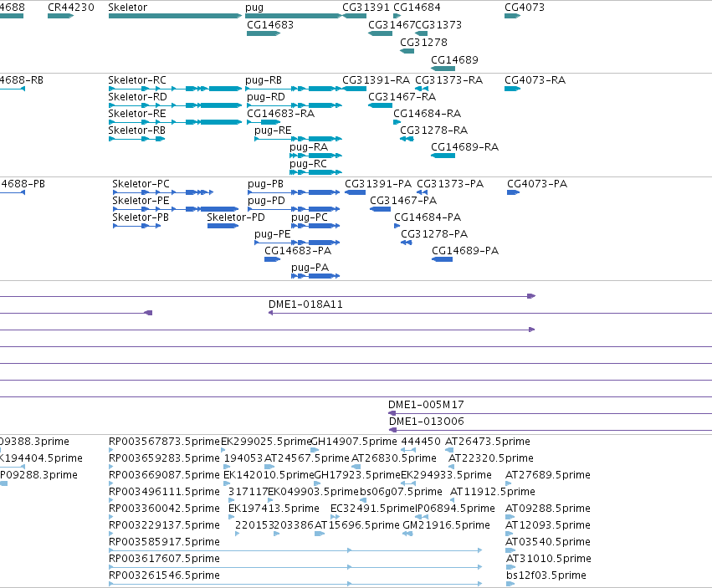The image size is (712, 588).
Task: Click the CR44230 gene feature
Action: coord(60,16)
